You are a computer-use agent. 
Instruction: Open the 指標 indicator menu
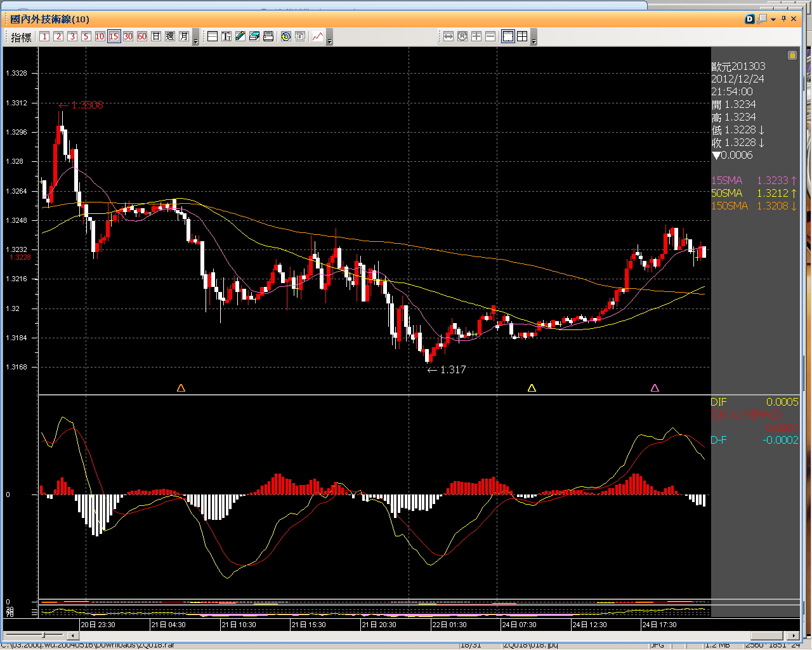click(21, 37)
